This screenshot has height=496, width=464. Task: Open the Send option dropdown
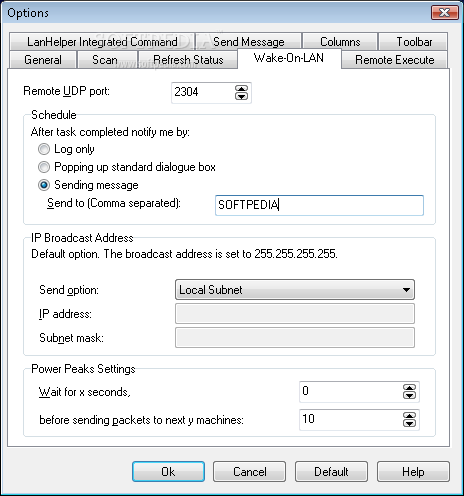tap(295, 290)
